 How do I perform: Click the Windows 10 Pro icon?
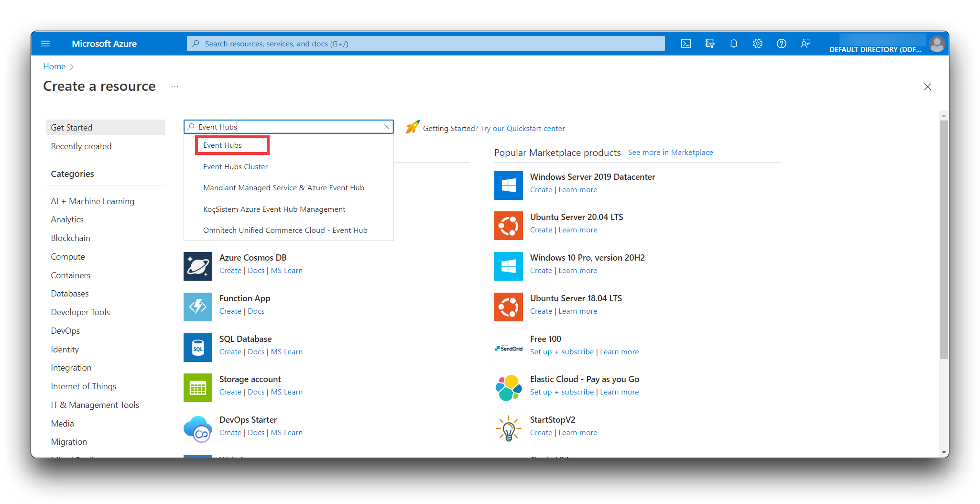pos(509,266)
